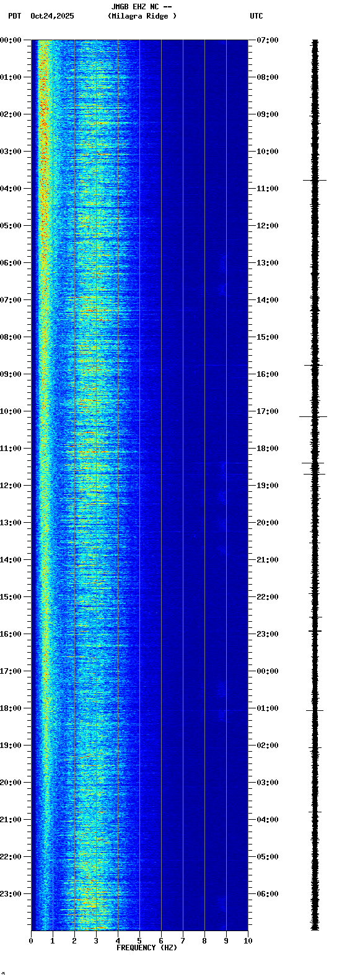Click the 14:00 PDT time label
The width and height of the screenshot is (342, 980).
tap(11, 560)
